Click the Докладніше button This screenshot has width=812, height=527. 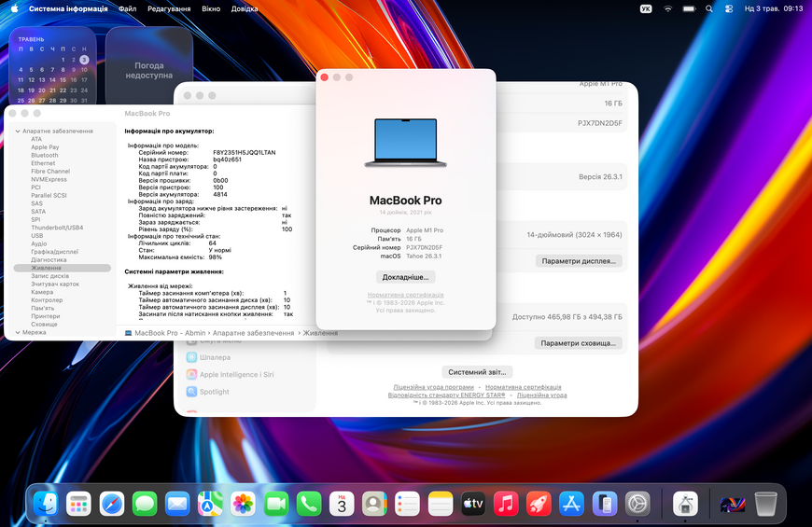[x=405, y=277]
